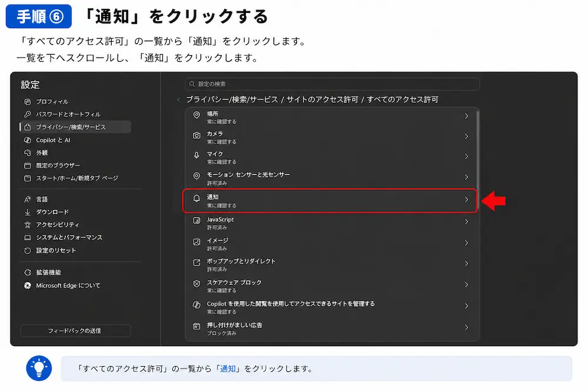588x392 pixels.
Task: Open Copilot と AI settings
Action: (54, 140)
